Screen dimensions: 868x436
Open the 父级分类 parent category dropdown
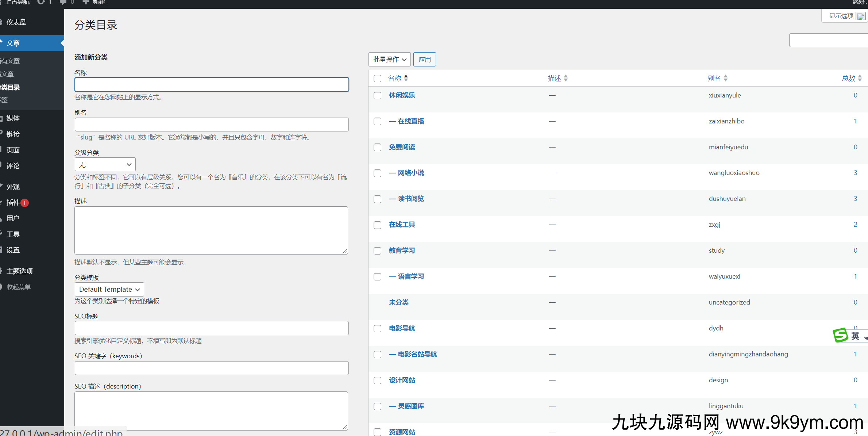pyautogui.click(x=105, y=164)
